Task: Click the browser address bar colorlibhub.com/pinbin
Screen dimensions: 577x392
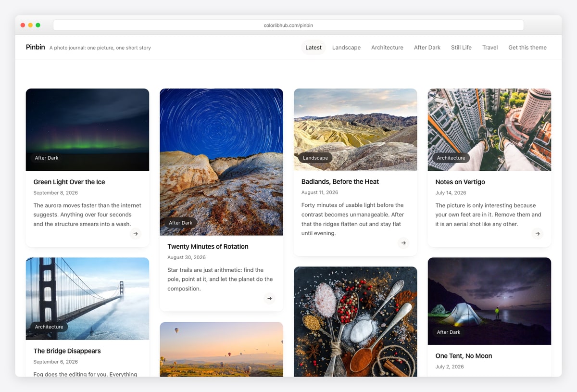Action: point(288,25)
